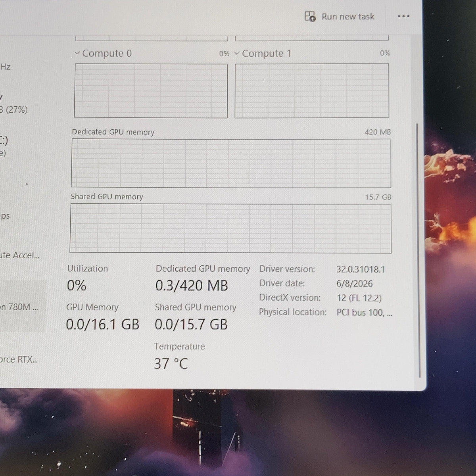The height and width of the screenshot is (476, 476).
Task: Click the Shared GPU memory graph
Action: pos(230,228)
